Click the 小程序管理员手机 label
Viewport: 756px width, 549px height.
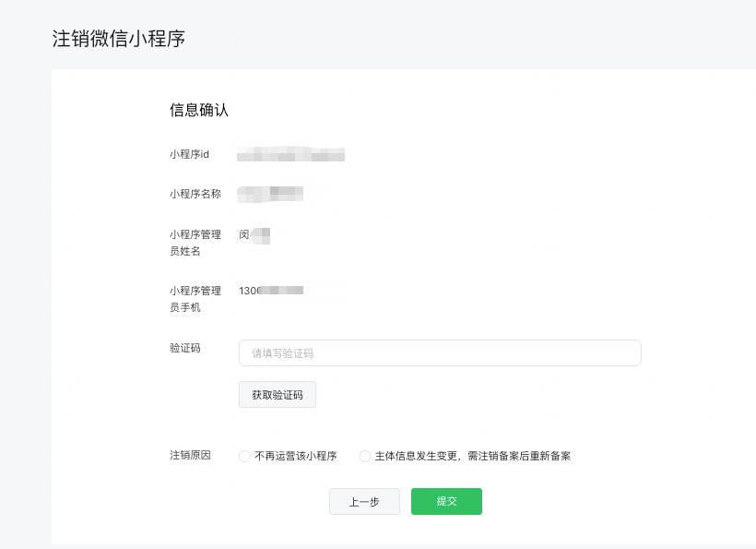coord(195,299)
